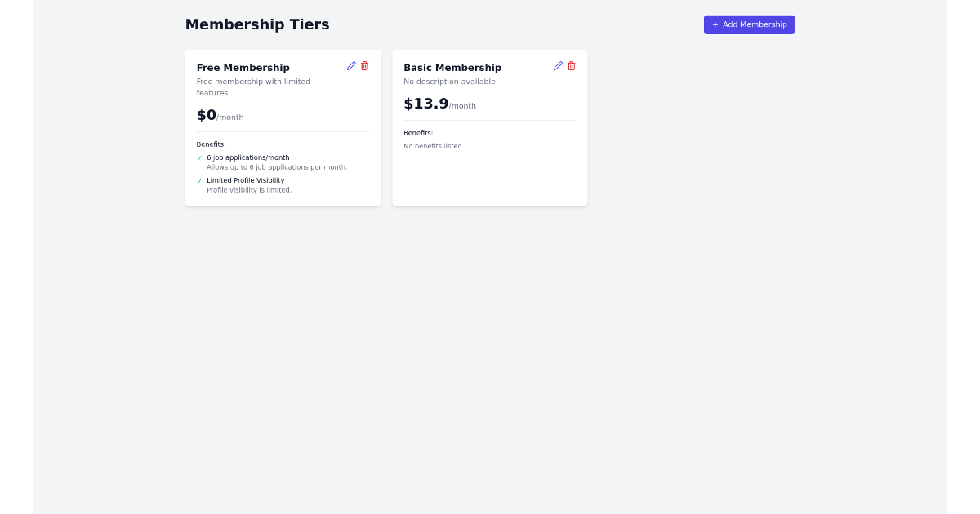
Task: Click the plus icon inside Add Membership button
Action: 715,24
